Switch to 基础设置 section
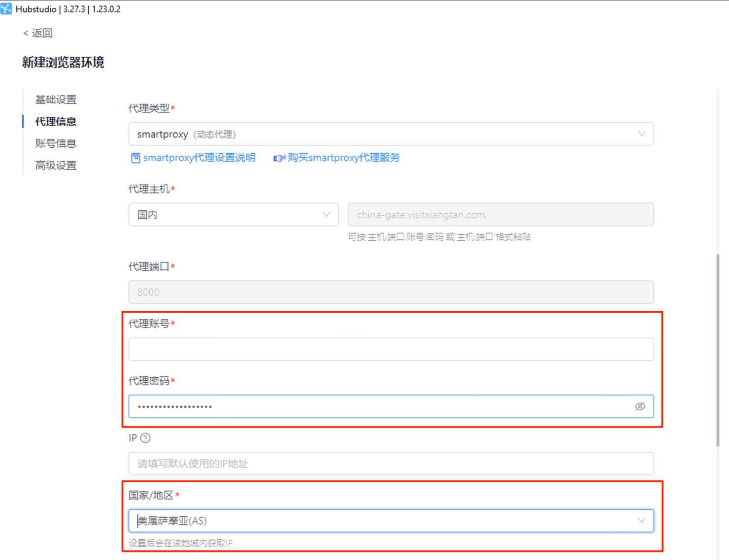 click(56, 99)
